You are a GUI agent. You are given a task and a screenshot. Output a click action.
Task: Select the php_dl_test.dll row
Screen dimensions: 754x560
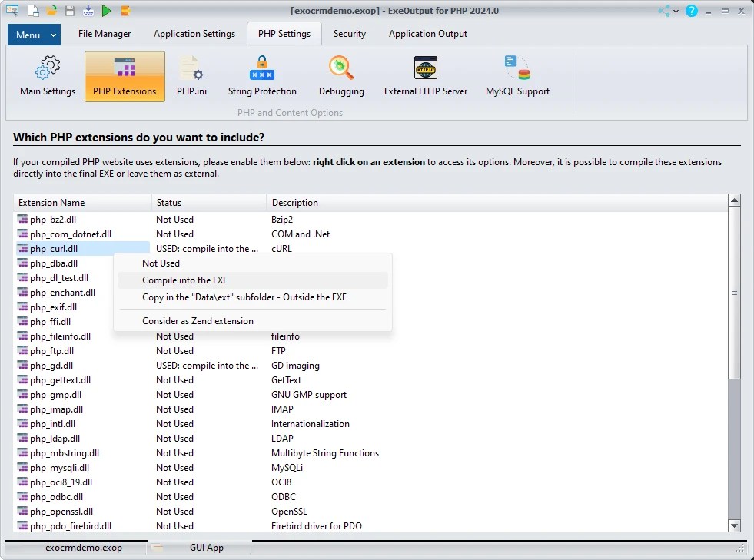59,278
